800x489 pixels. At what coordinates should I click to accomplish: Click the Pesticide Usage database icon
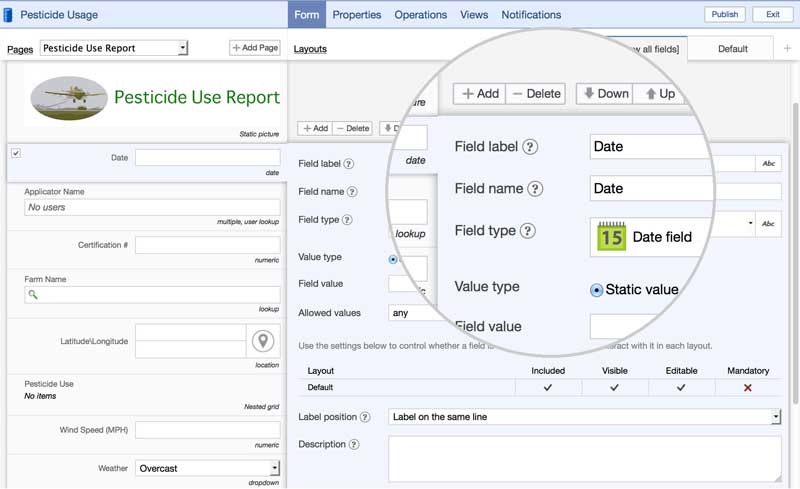click(x=8, y=15)
